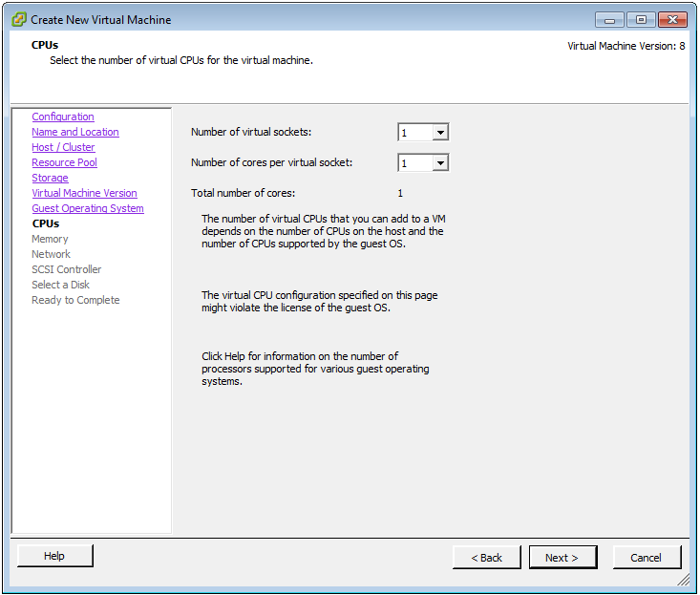Select the current CPUs step label
The height and width of the screenshot is (595, 700).
46,223
